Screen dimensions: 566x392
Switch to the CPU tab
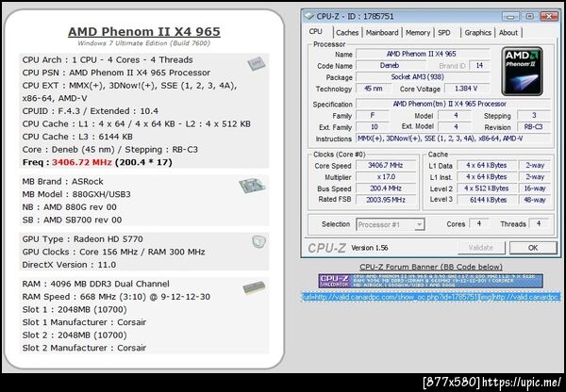[315, 32]
